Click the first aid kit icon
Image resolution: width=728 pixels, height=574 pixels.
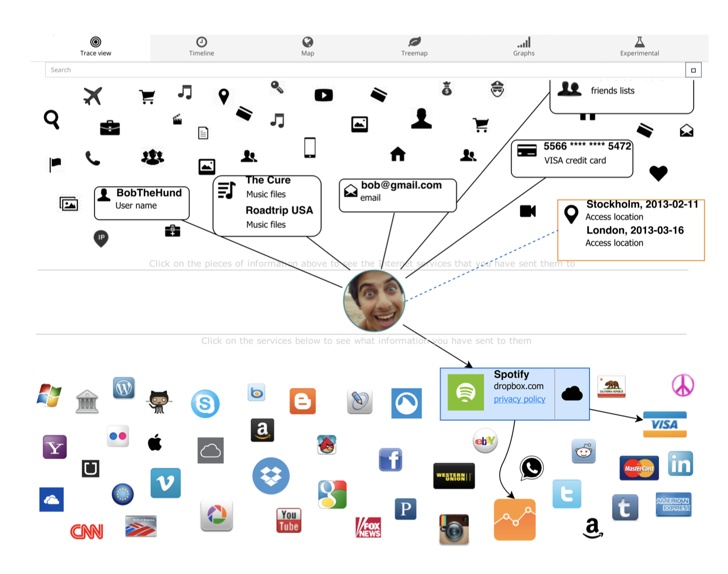tap(173, 231)
